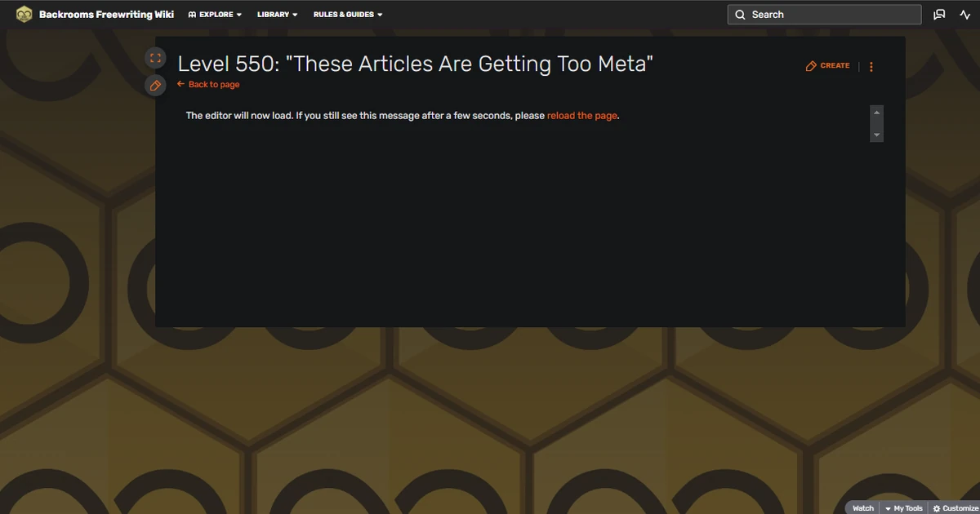Select the pencil edit icon on the left
The image size is (980, 514).
(155, 84)
